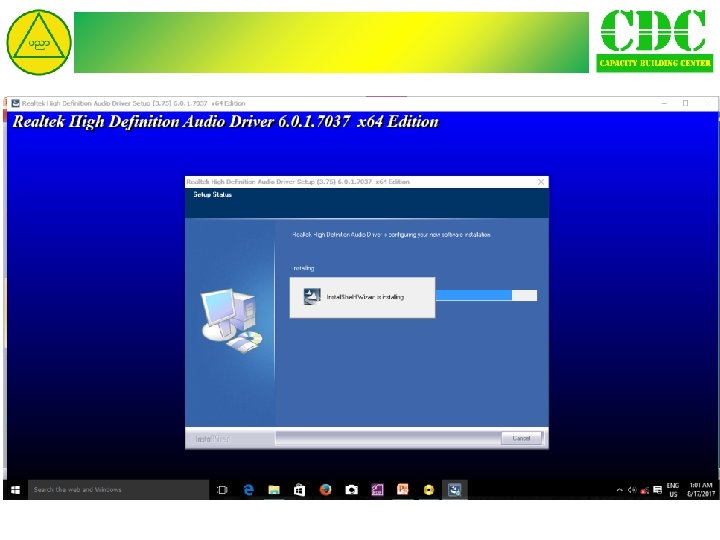Click the Realtek setup window title icon
This screenshot has height=540, width=720.
16,103
